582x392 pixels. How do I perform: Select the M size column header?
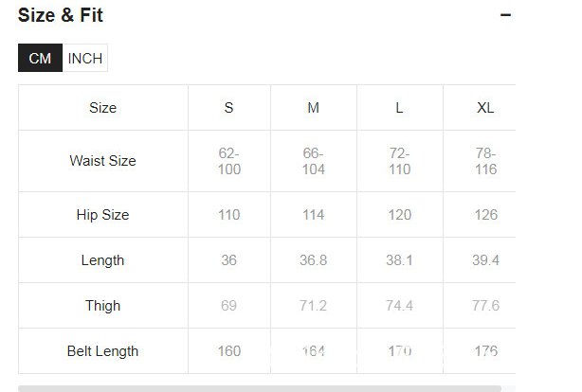point(313,108)
